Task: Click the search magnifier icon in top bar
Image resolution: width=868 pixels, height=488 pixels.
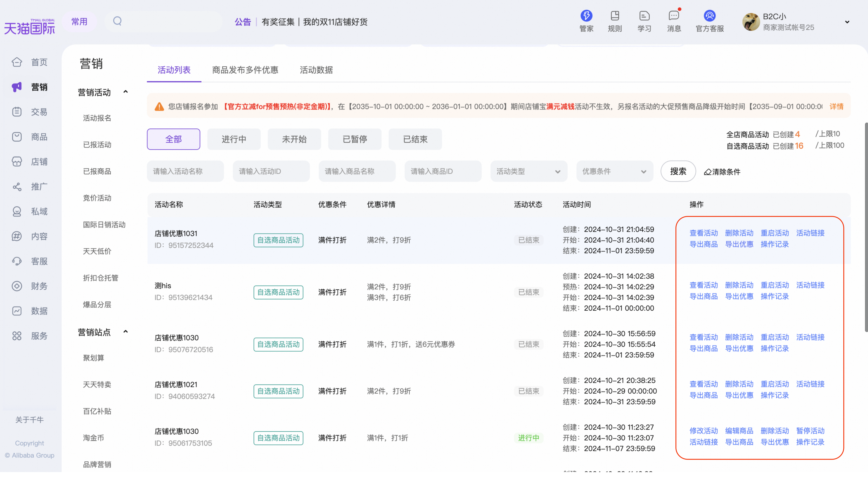Action: tap(117, 21)
